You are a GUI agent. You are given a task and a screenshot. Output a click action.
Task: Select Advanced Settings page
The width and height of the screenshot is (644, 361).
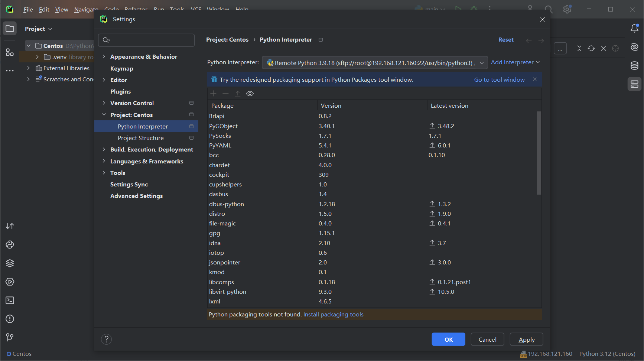[136, 196]
